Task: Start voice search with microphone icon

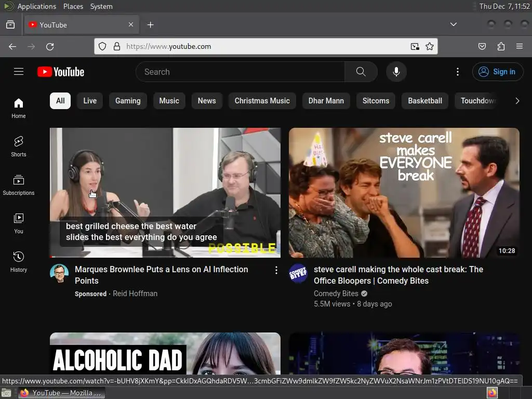Action: click(396, 72)
